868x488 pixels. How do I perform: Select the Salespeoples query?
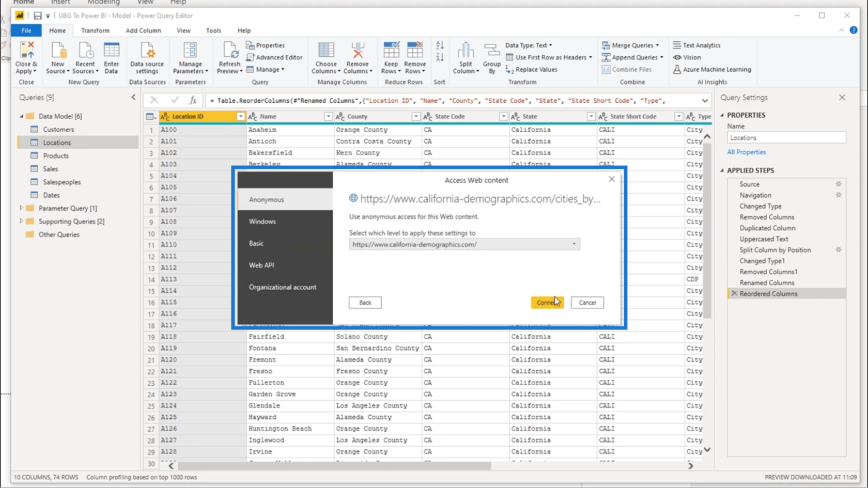[x=61, y=182]
